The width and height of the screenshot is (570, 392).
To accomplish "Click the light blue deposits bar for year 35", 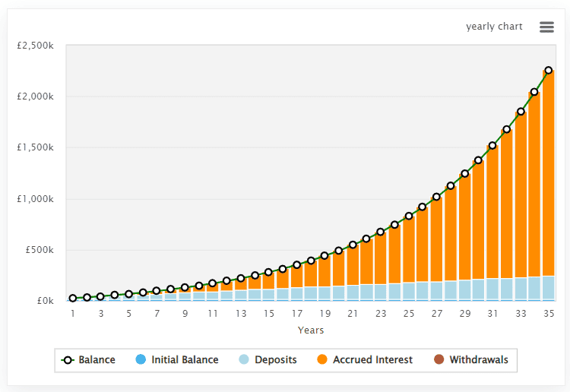I will coord(549,288).
